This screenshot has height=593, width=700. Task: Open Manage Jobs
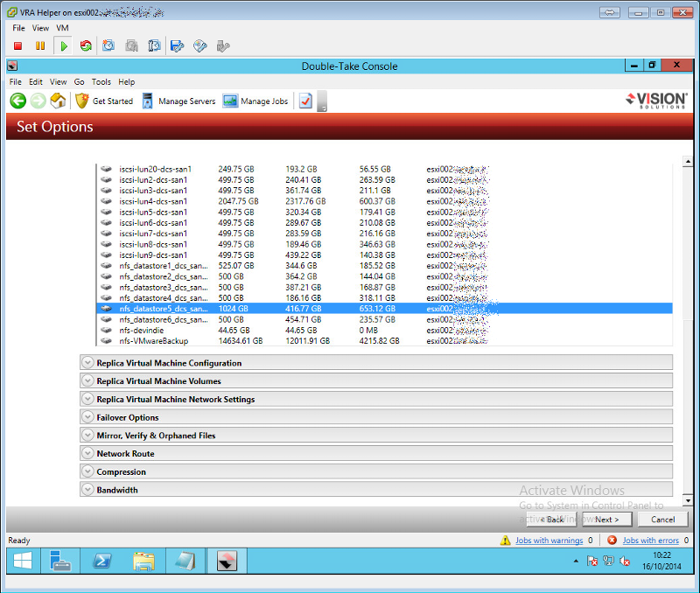[255, 101]
